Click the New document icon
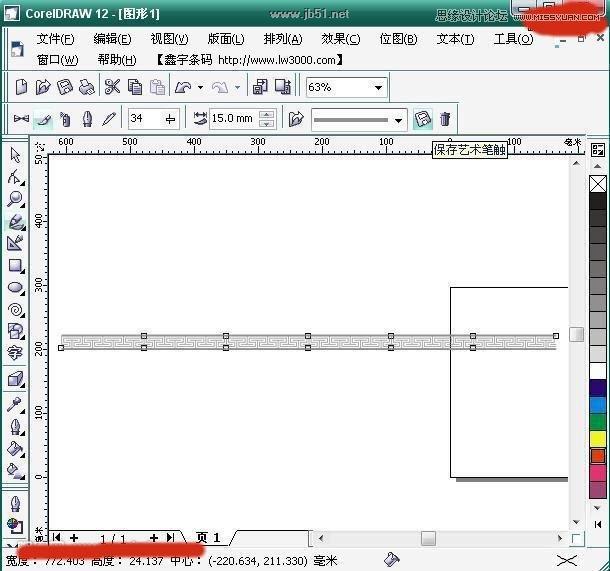Viewport: 610px width, 571px height. 21,86
